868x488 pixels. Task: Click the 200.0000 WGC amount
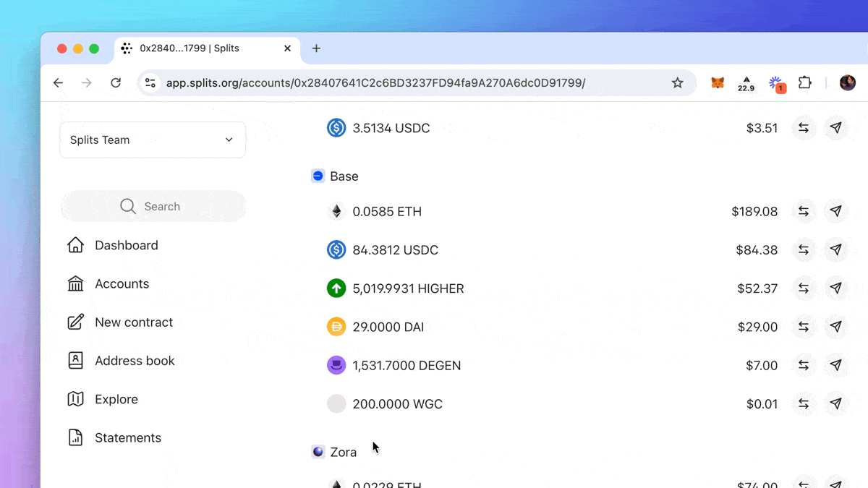click(398, 403)
